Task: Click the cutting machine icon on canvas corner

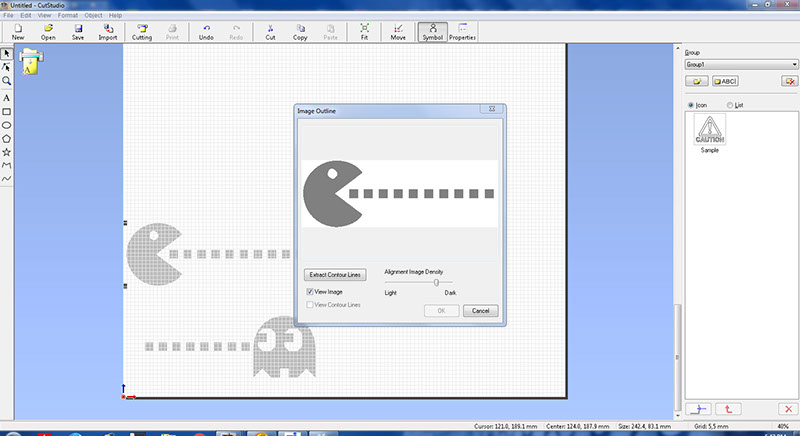Action: (31, 61)
